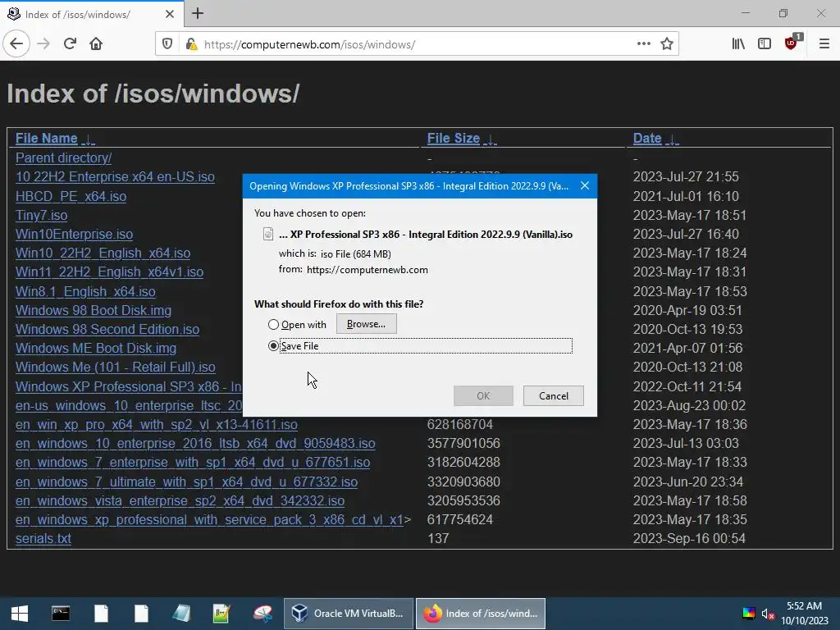This screenshot has height=630, width=840.
Task: Click Win8.1_English_x64.iso link
Action: pyautogui.click(x=85, y=291)
